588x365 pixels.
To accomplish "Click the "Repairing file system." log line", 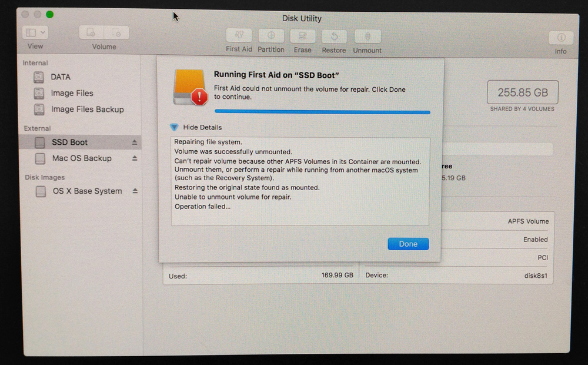I will (x=208, y=142).
